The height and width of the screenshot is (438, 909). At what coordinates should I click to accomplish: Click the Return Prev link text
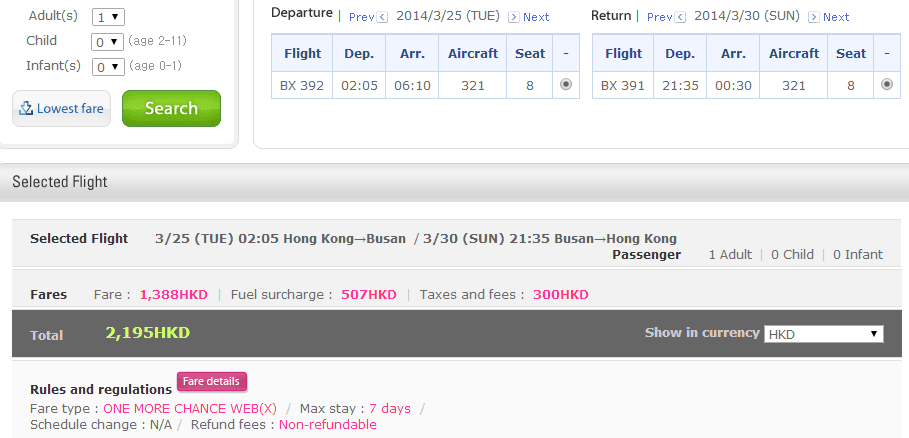[659, 17]
